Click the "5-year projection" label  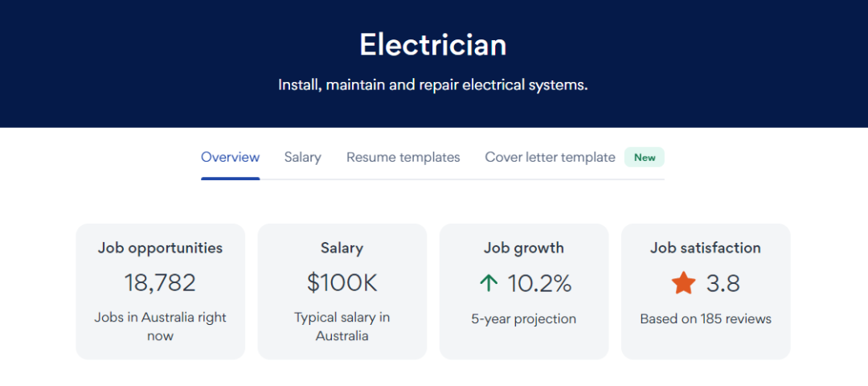tap(523, 319)
